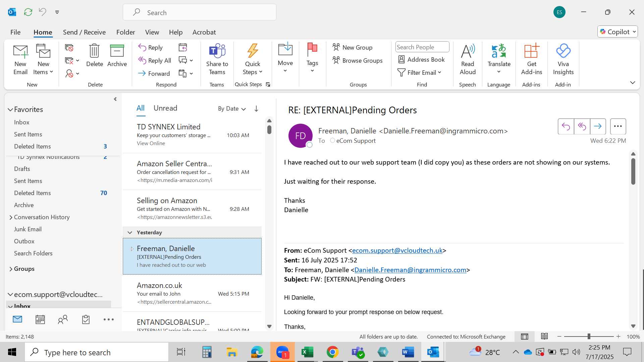Start Read Aloud speech
The height and width of the screenshot is (362, 644).
pyautogui.click(x=468, y=60)
